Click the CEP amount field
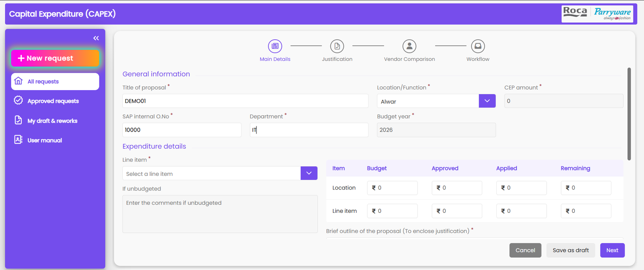 [563, 101]
